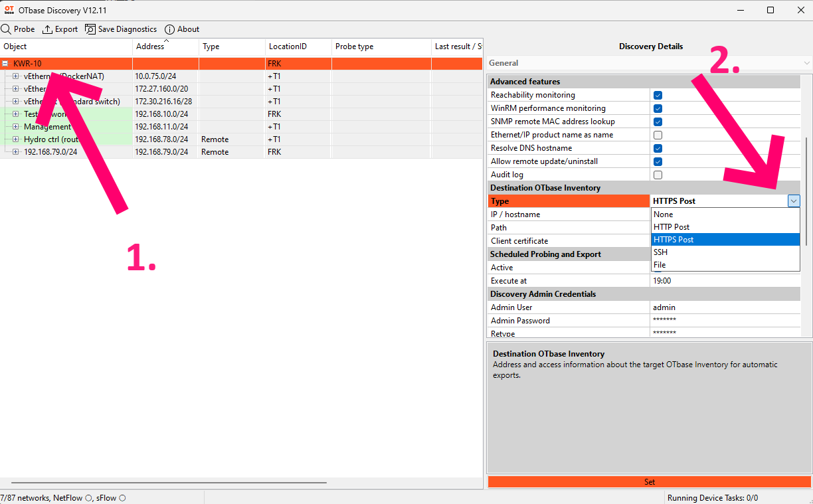Expand the 10.0.75.0/24 network row
This screenshot has width=813, height=504.
click(16, 76)
